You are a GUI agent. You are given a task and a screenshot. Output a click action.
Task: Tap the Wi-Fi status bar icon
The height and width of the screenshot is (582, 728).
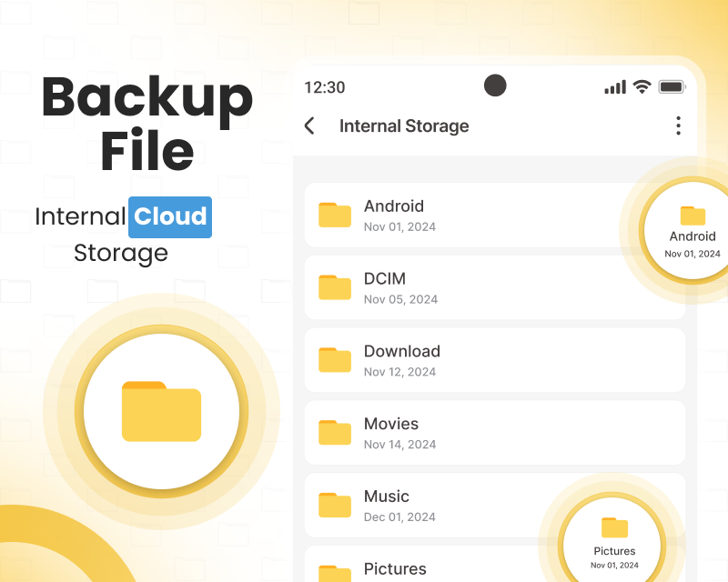pyautogui.click(x=642, y=87)
